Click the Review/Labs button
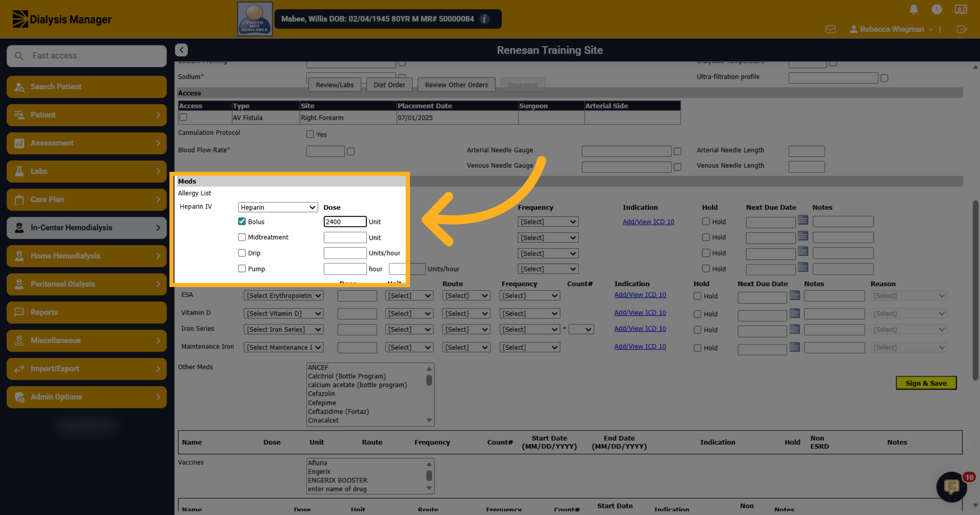 coord(335,85)
